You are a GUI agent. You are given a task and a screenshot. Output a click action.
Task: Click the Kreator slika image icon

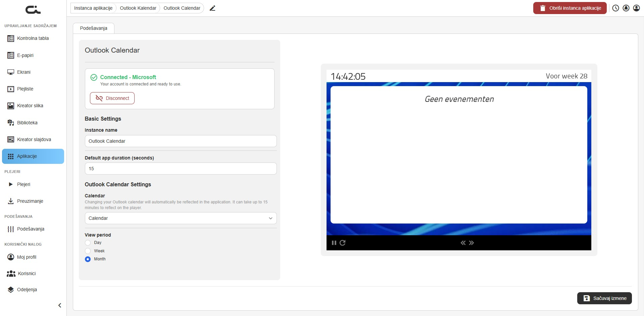pyautogui.click(x=11, y=106)
